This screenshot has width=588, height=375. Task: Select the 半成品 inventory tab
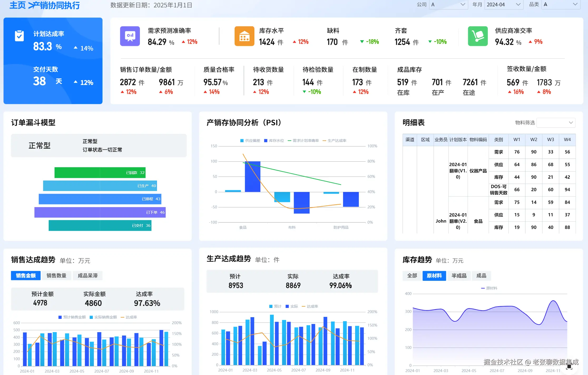coord(459,276)
